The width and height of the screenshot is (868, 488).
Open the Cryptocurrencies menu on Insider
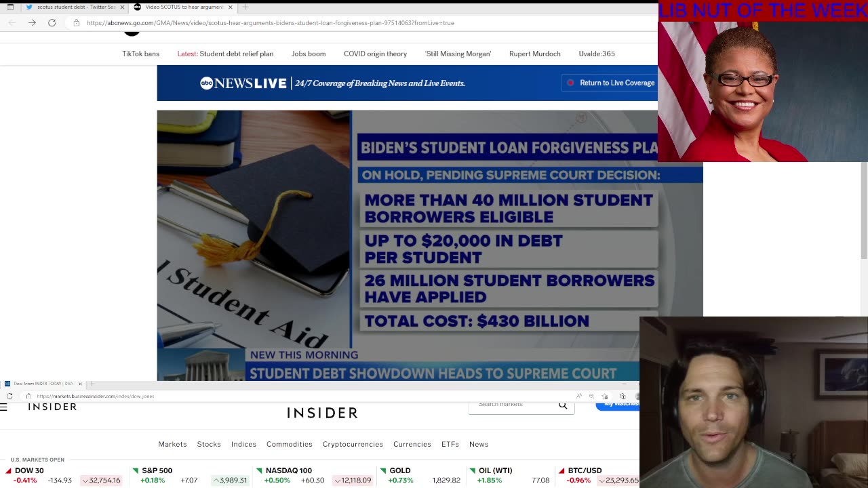pyautogui.click(x=353, y=444)
